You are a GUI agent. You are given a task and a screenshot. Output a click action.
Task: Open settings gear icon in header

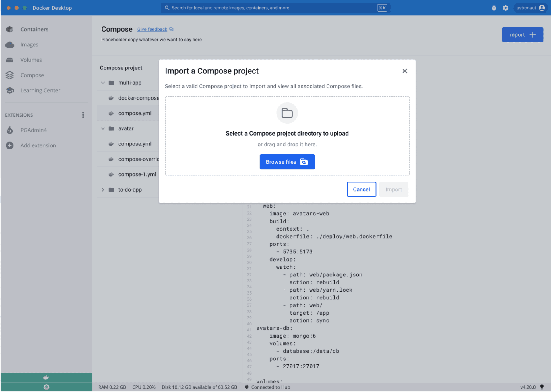point(505,8)
